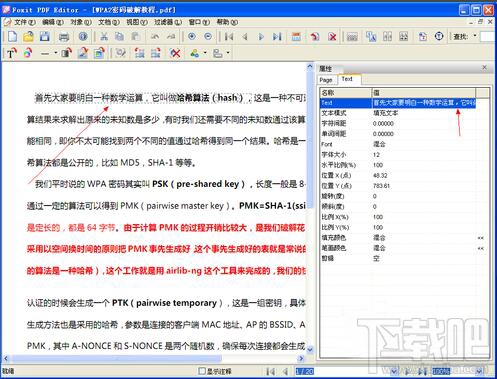
Task: Redo the last undone edit
Action: 171,36
